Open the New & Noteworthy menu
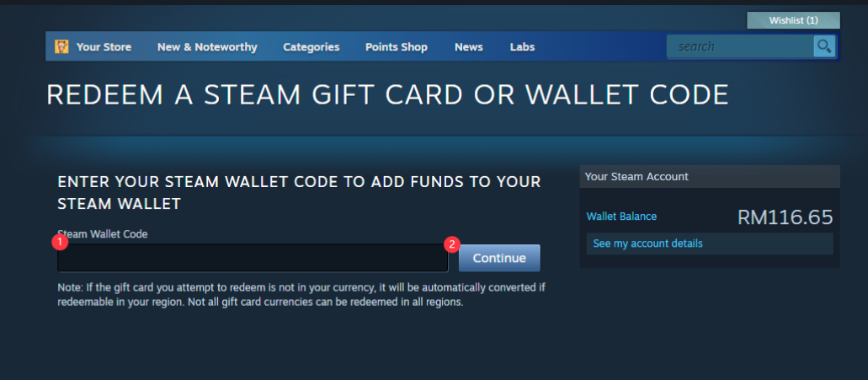The image size is (868, 380). click(207, 47)
